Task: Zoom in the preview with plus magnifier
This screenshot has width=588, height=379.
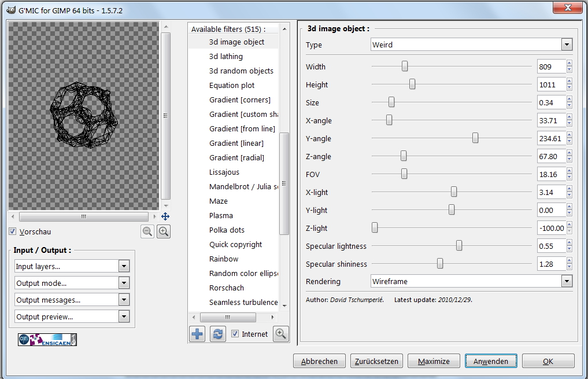Action: 164,231
